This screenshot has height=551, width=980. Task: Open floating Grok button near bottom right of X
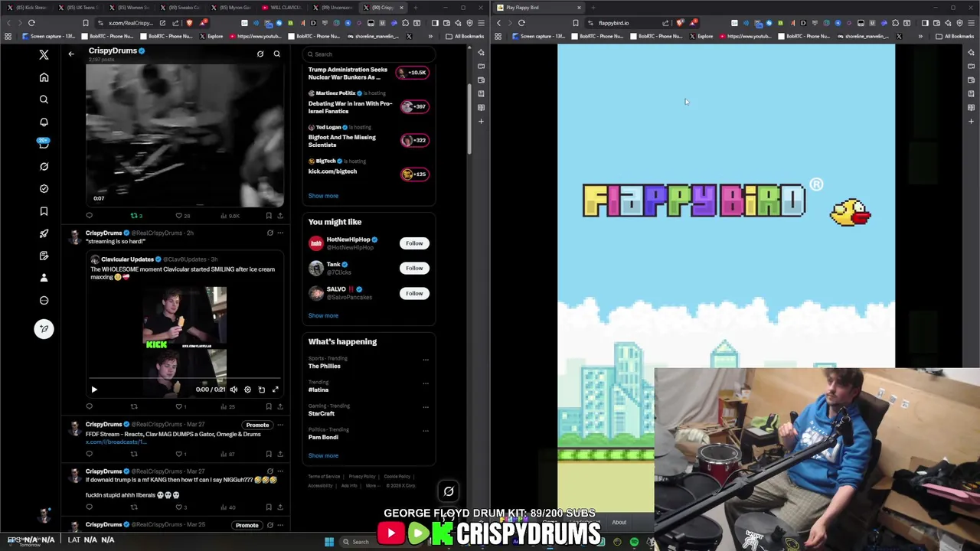tap(449, 492)
